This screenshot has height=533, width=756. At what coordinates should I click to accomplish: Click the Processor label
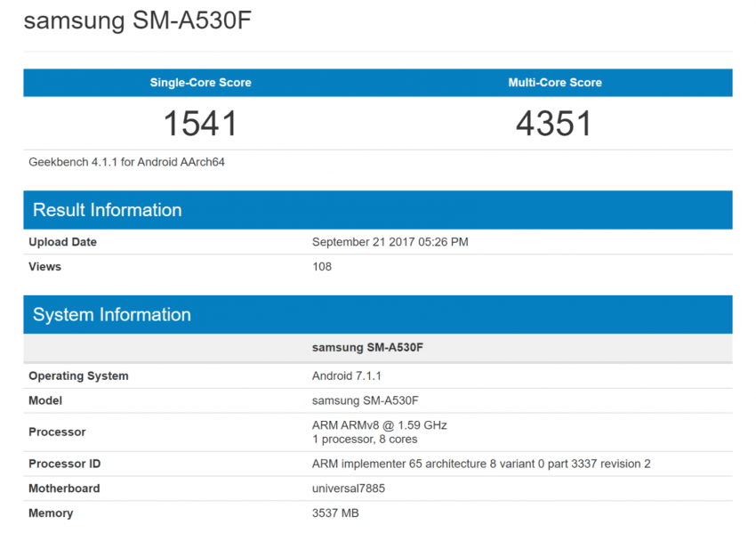pyautogui.click(x=57, y=432)
